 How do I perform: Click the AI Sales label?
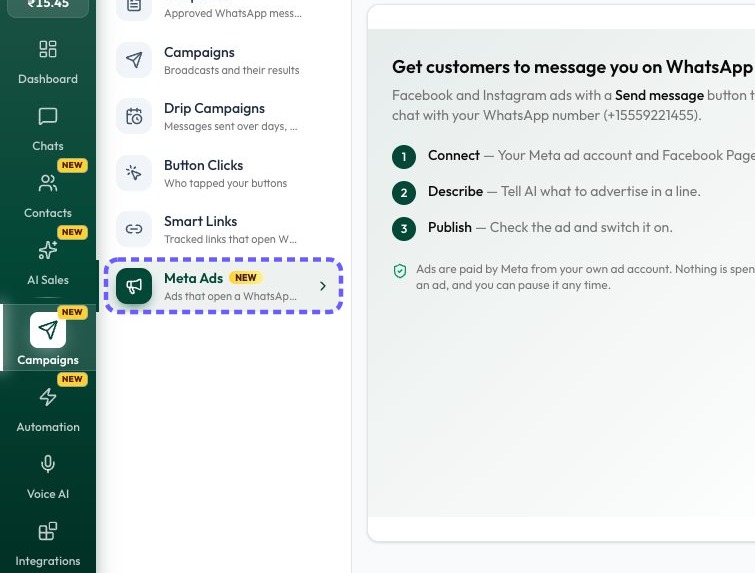[48, 280]
